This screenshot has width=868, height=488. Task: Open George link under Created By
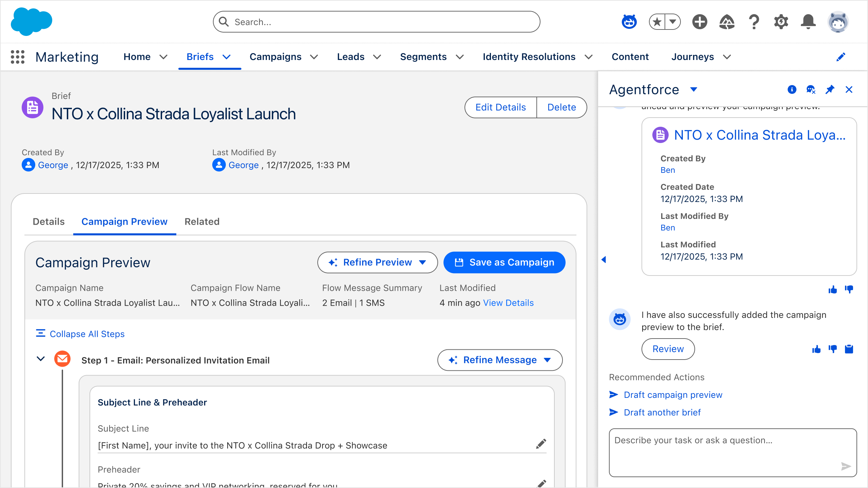(53, 165)
